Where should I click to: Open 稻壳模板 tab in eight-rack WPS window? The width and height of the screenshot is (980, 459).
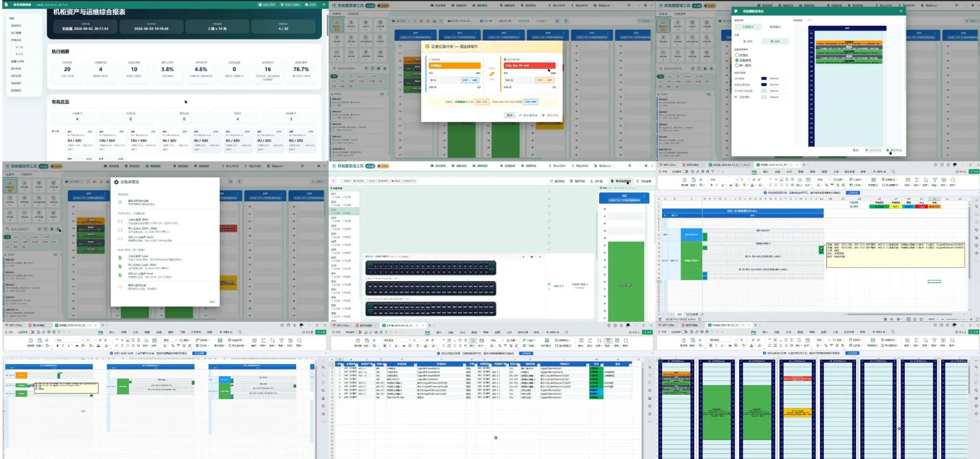pos(690,325)
